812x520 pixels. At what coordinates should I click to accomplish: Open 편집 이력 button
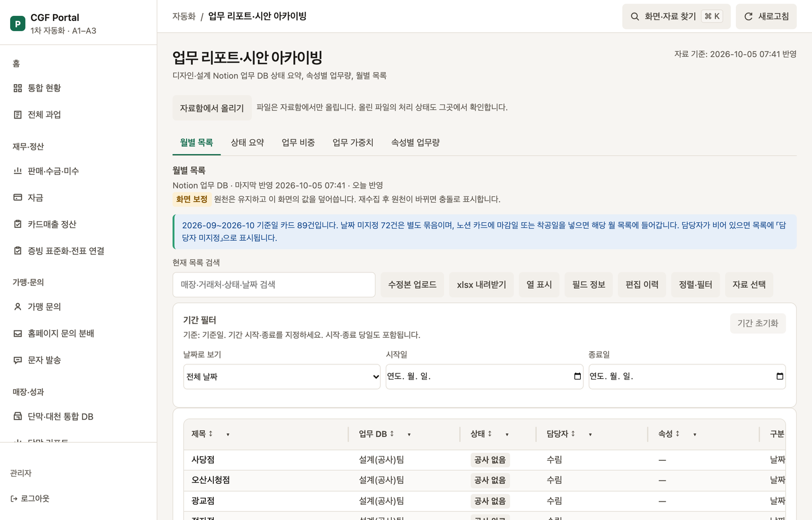click(x=642, y=285)
